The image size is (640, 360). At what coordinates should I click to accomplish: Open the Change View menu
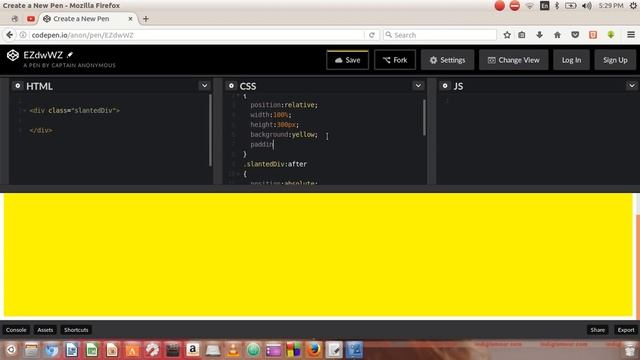tap(513, 60)
